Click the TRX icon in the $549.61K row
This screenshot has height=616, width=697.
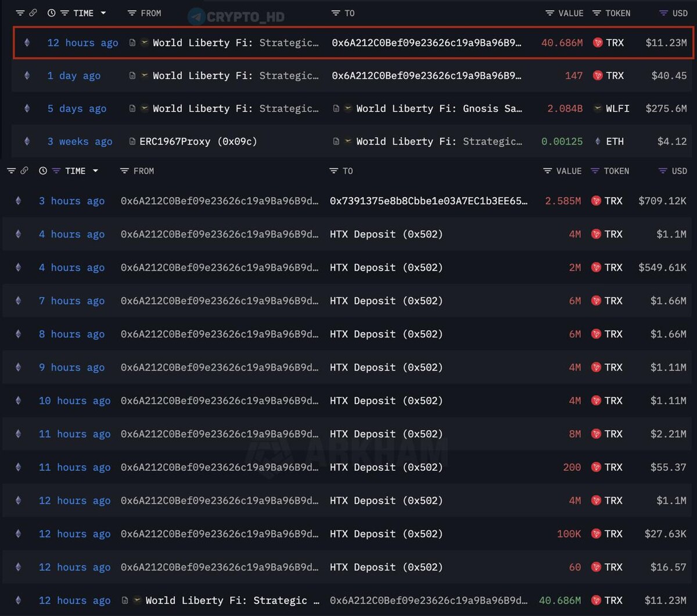(x=596, y=268)
